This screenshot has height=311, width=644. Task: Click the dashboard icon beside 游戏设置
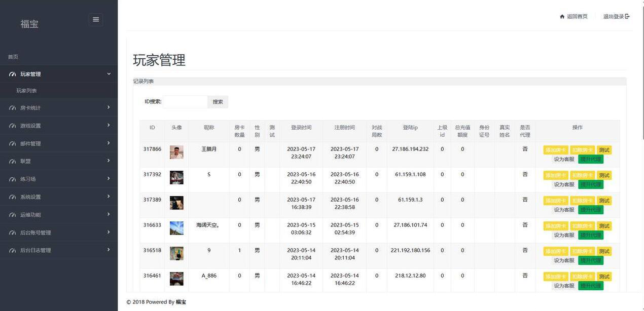point(13,126)
